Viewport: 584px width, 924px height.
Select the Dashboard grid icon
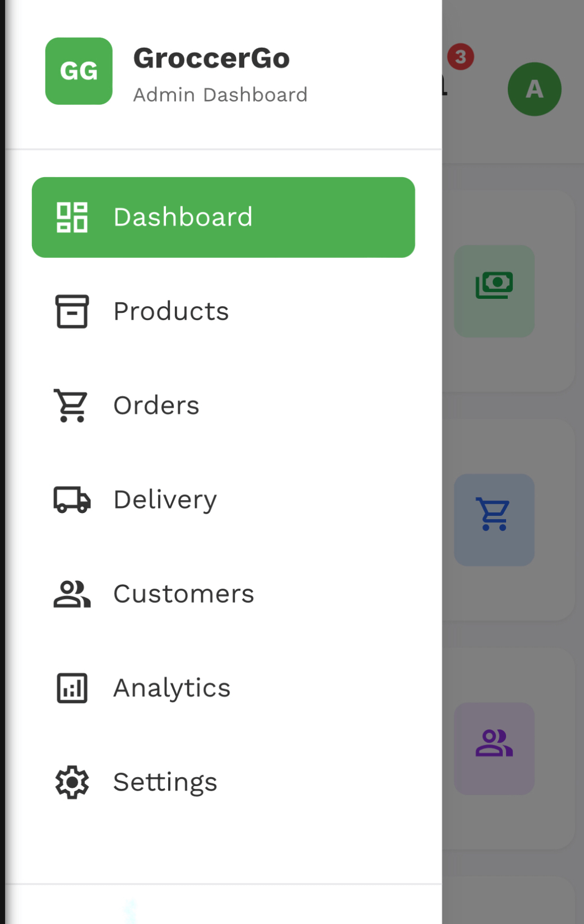[72, 217]
